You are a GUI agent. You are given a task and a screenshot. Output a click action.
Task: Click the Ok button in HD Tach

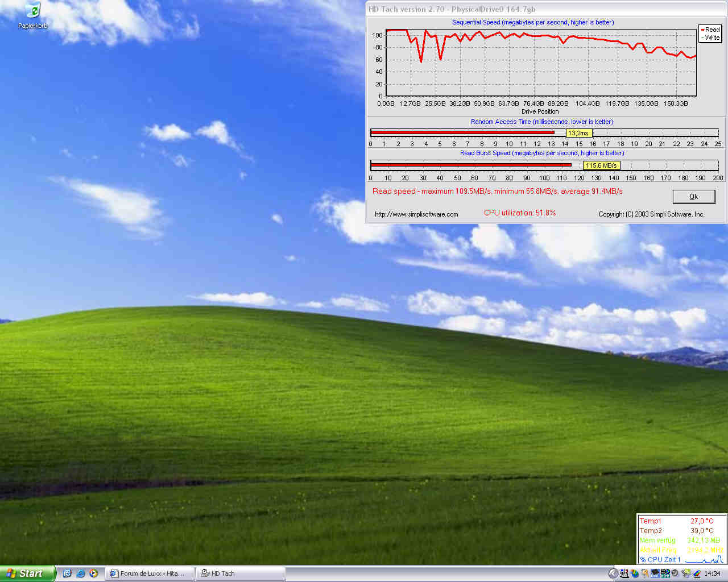(694, 197)
